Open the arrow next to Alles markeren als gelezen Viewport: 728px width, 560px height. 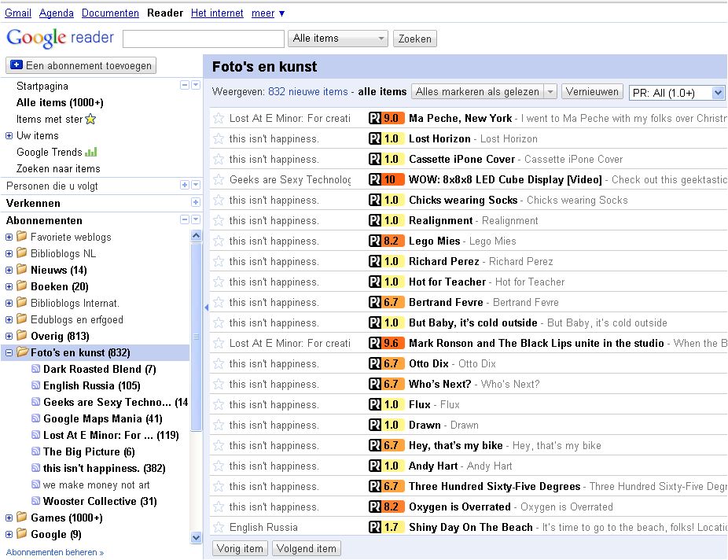(x=550, y=91)
